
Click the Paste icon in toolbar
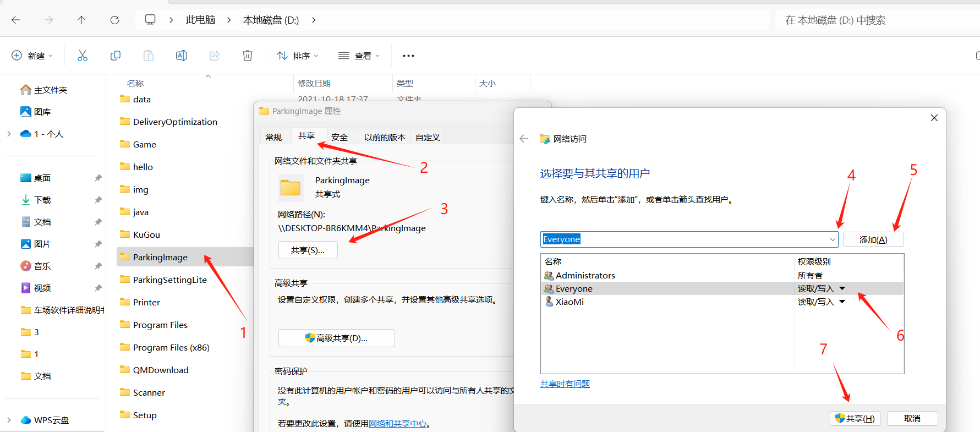pos(149,56)
